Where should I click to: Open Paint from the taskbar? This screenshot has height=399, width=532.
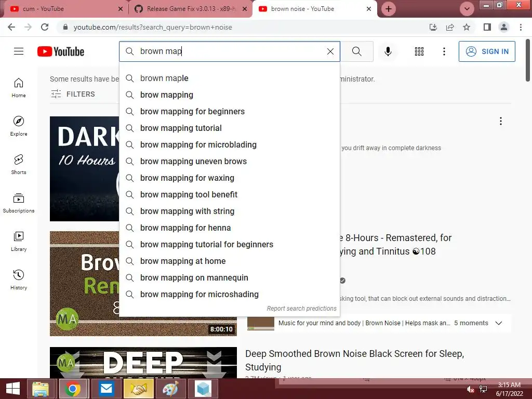tap(170, 389)
